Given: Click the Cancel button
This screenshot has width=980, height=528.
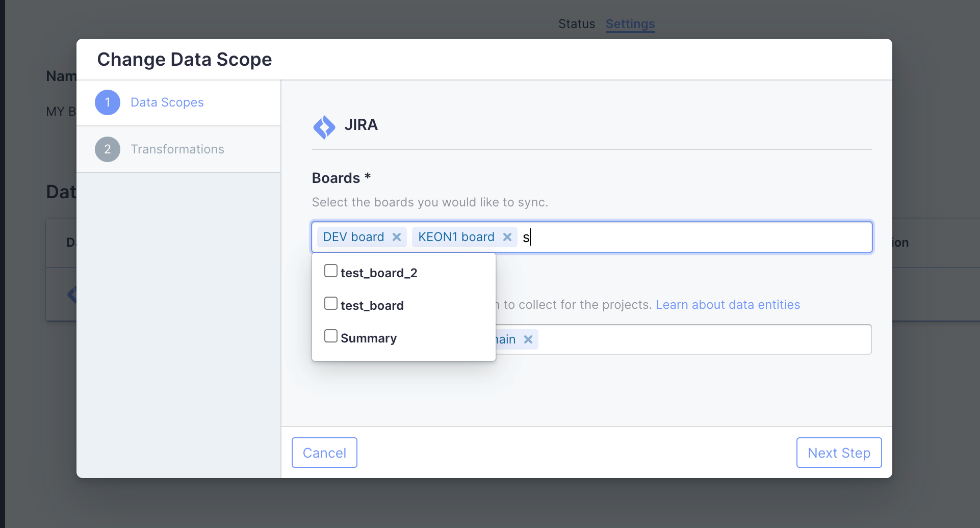Looking at the screenshot, I should [324, 453].
